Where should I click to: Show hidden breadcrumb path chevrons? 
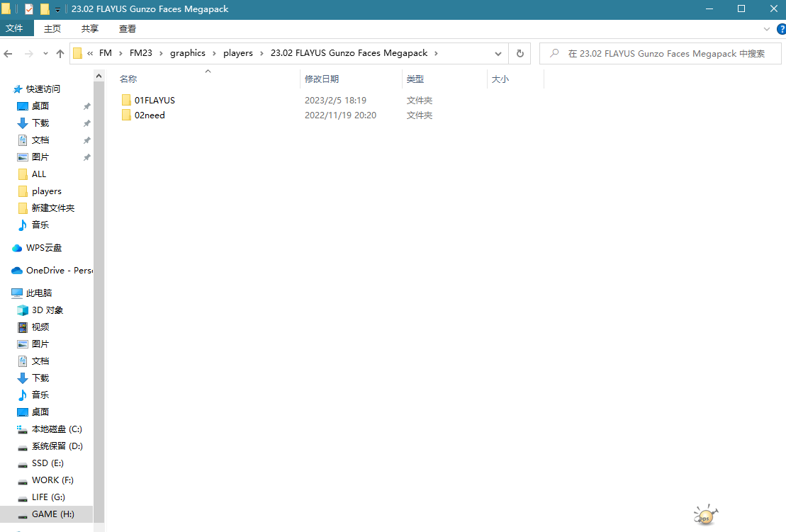(x=90, y=53)
